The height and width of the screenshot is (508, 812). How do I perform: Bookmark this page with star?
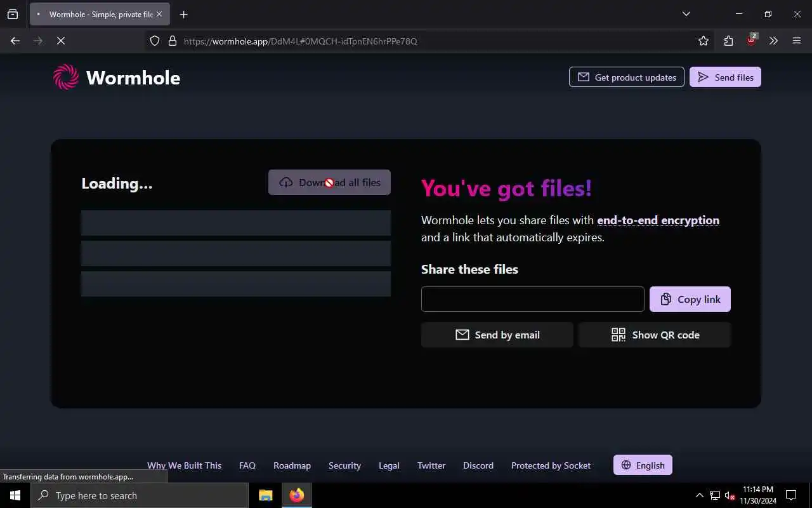[x=703, y=41]
